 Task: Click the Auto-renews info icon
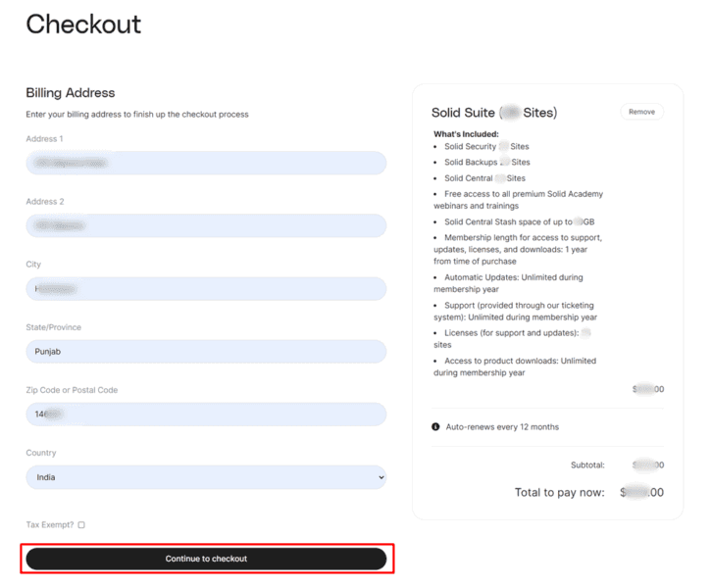pyautogui.click(x=435, y=426)
